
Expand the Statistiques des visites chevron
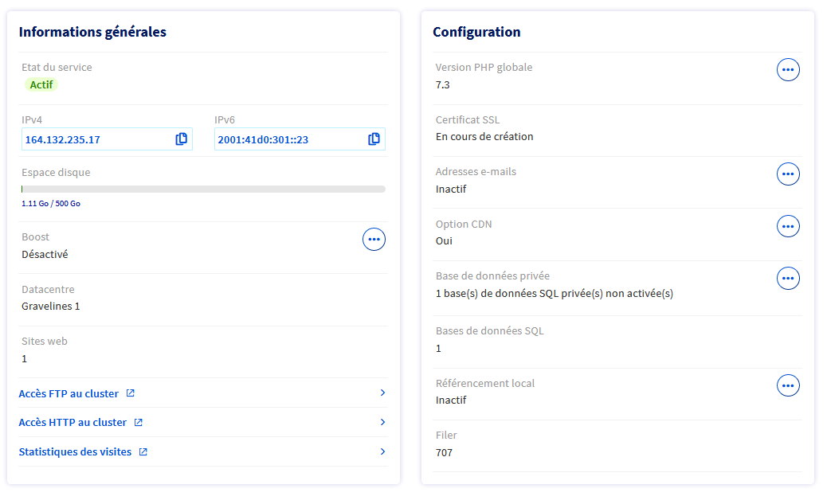coord(382,452)
